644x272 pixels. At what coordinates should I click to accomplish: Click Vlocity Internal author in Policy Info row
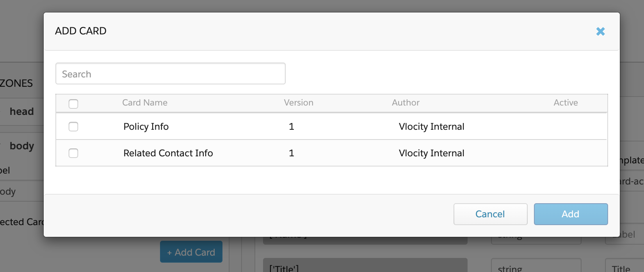(x=432, y=127)
